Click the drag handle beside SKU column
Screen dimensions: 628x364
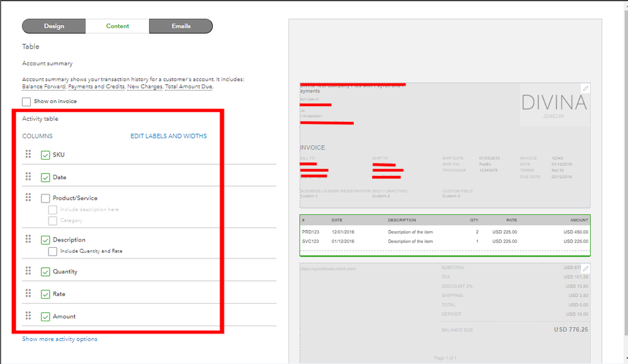point(28,155)
